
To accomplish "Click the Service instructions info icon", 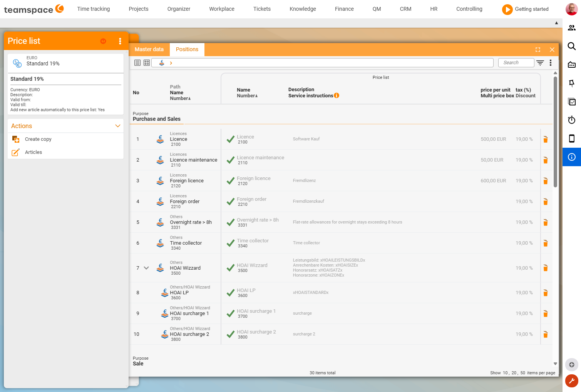I will (337, 95).
